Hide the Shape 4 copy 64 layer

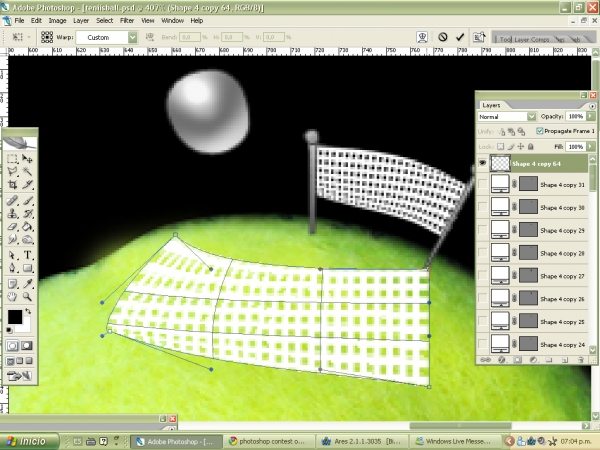click(483, 163)
